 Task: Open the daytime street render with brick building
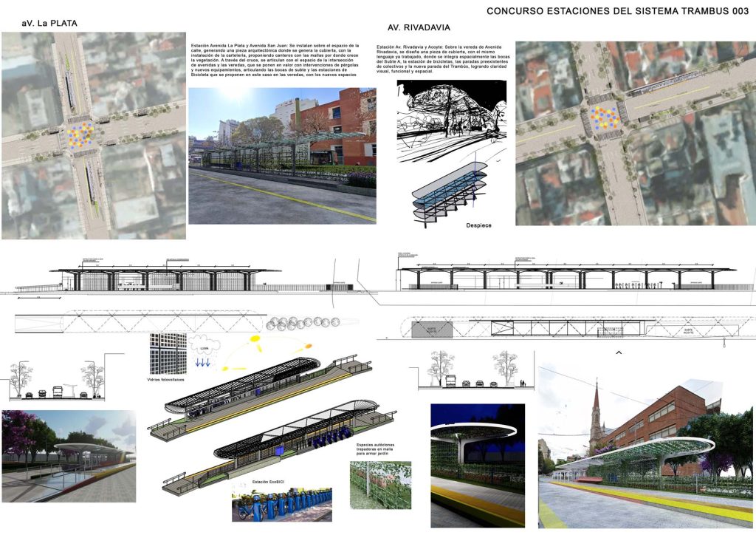click(282, 156)
